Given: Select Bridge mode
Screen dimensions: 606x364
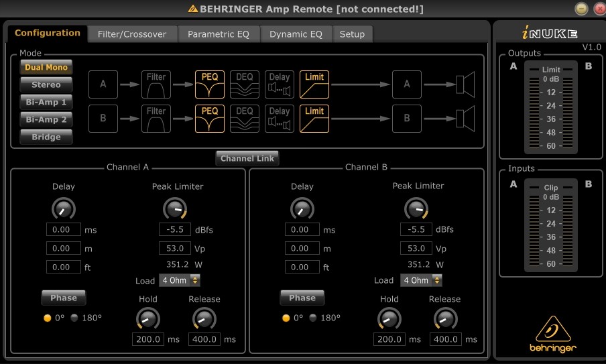Looking at the screenshot, I should (46, 137).
